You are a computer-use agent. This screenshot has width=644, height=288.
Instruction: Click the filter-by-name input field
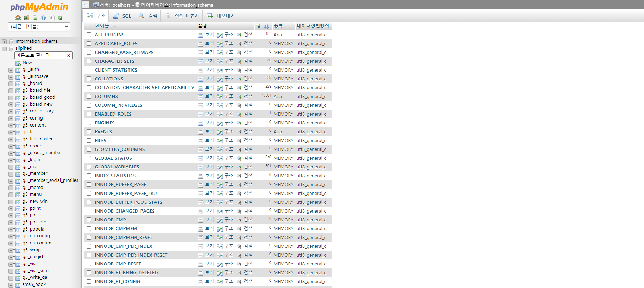tap(40, 55)
